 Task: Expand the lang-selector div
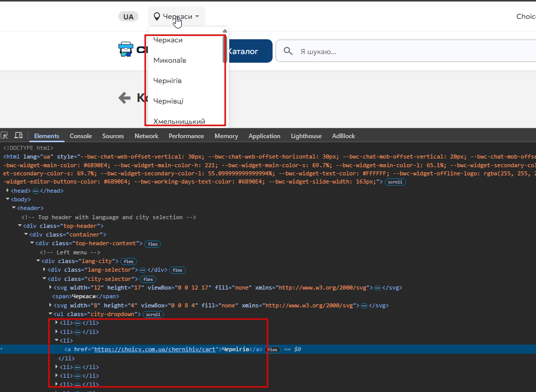[44, 270]
